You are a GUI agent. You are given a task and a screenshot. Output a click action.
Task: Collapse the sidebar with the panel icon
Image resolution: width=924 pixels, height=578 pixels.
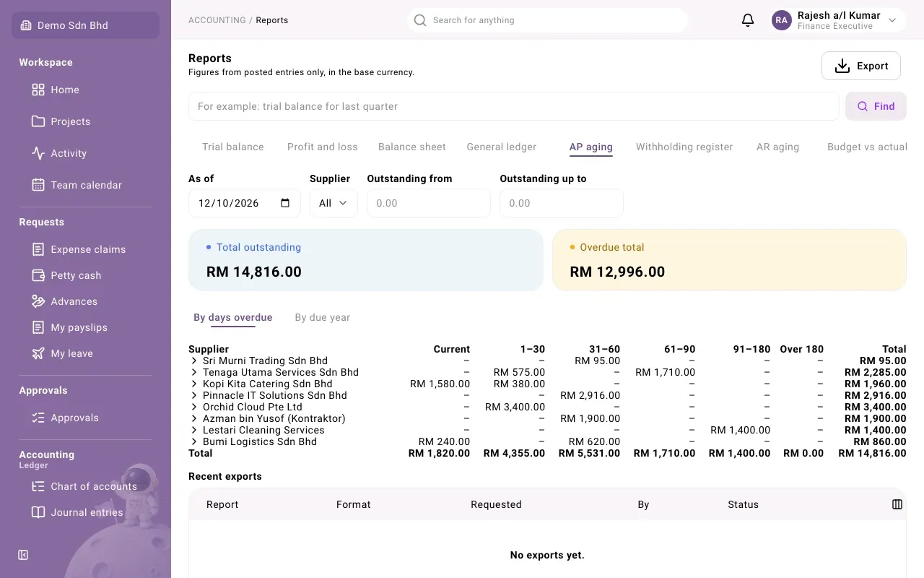click(x=23, y=555)
